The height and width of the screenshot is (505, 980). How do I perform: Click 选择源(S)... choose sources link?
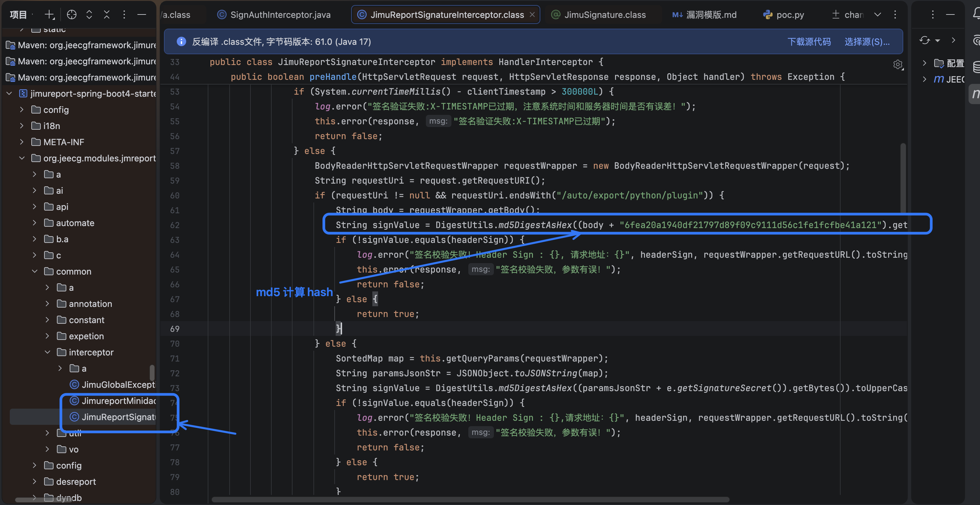point(867,41)
